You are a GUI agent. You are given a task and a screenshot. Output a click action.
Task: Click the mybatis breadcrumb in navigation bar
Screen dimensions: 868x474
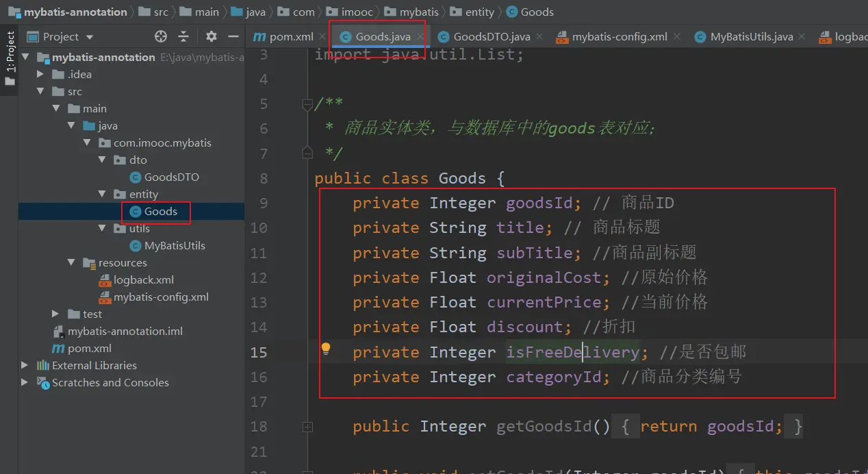pyautogui.click(x=418, y=12)
